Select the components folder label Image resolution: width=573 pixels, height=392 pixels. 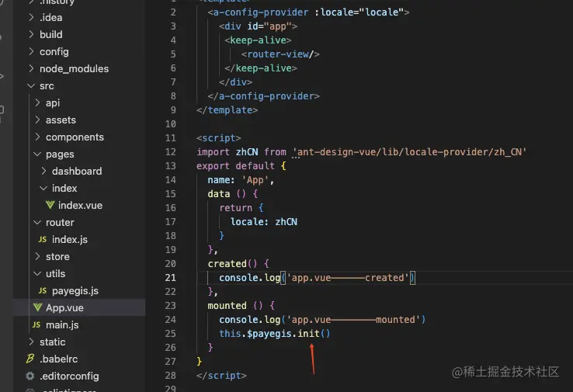coord(75,137)
